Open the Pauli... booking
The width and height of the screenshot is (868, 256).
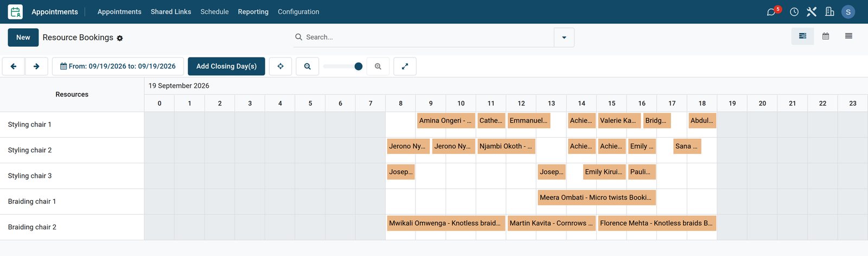coord(642,171)
